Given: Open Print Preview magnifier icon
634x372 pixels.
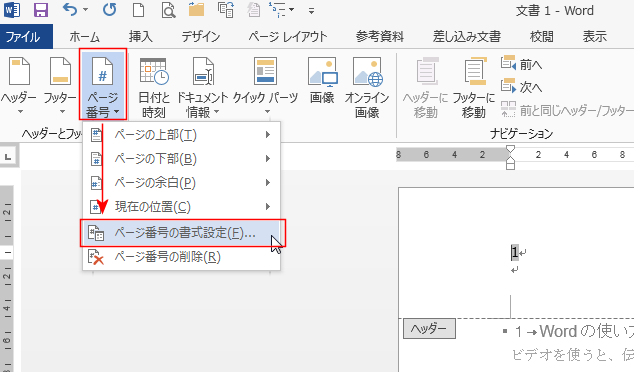Looking at the screenshot, I should coord(168,10).
